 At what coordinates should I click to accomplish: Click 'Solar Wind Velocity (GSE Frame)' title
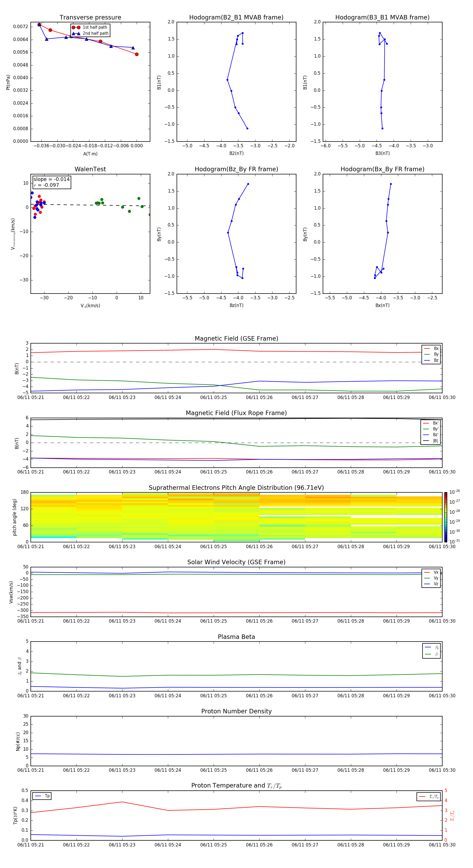pyautogui.click(x=236, y=562)
